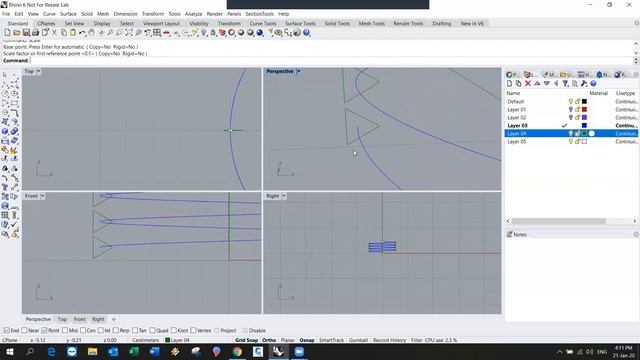Image resolution: width=640 pixels, height=360 pixels.
Task: Click the purple color swatch of Layer 02
Action: pyautogui.click(x=584, y=118)
